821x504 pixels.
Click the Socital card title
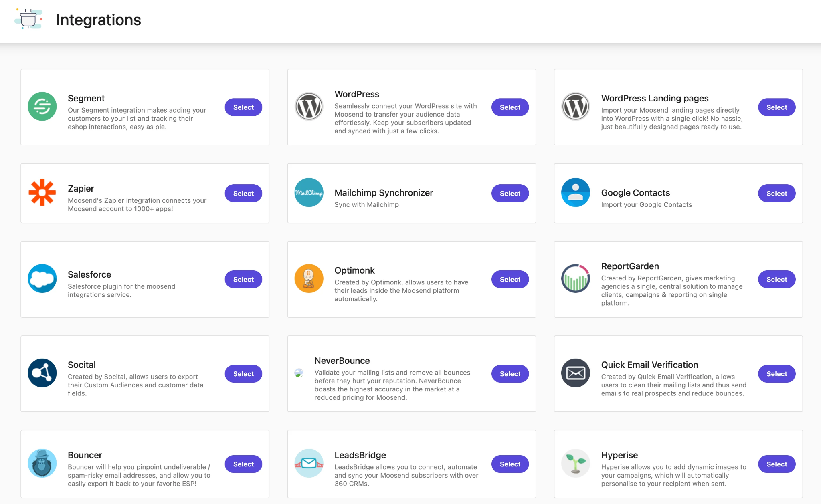[x=82, y=365]
